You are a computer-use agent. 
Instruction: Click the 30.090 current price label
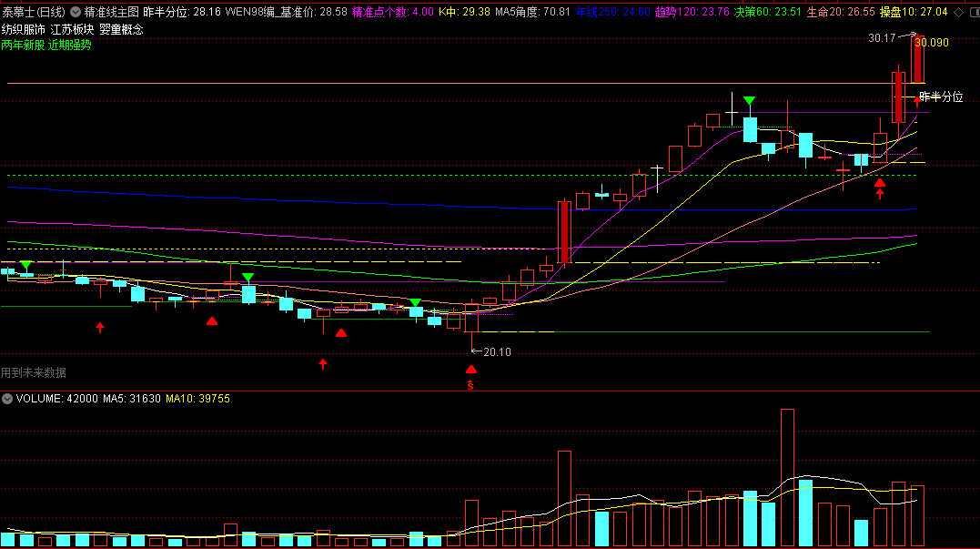[931, 43]
